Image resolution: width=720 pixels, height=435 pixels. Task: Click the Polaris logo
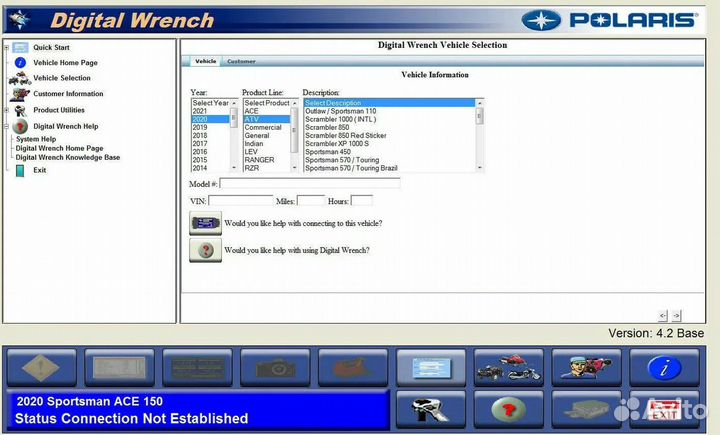coord(610,20)
